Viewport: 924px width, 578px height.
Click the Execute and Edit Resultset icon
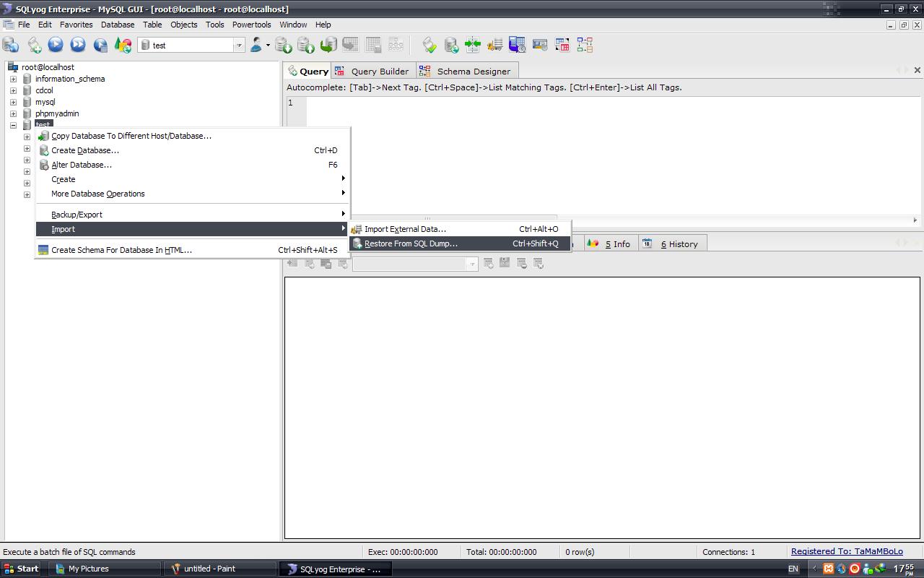(x=100, y=45)
